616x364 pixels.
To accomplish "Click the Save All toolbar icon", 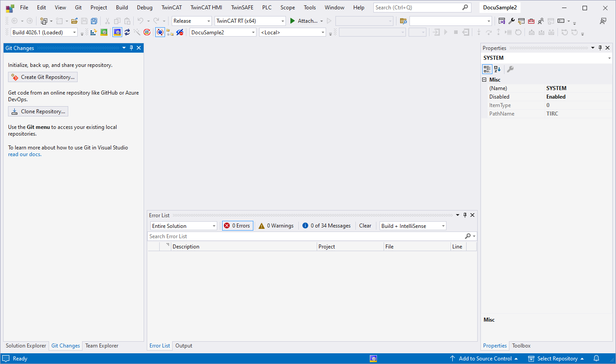I will point(94,21).
